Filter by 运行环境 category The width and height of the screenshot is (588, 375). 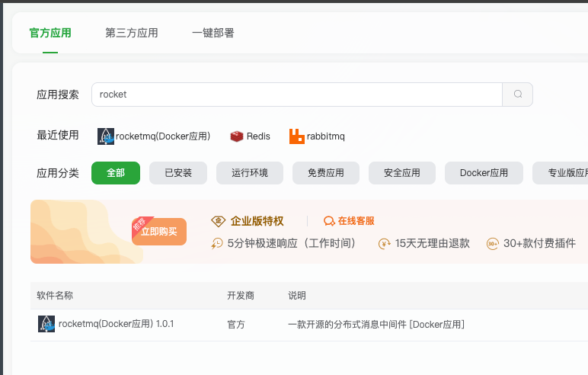pyautogui.click(x=250, y=173)
